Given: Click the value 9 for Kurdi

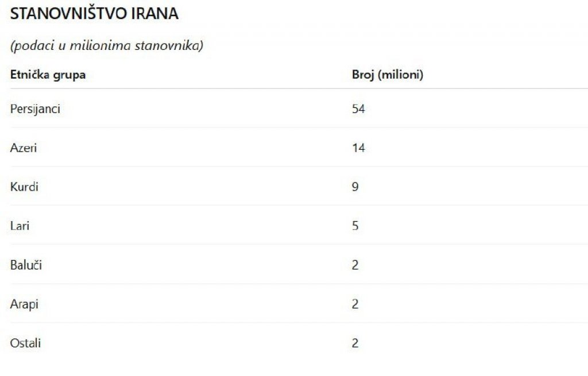Looking at the screenshot, I should click(x=355, y=187).
